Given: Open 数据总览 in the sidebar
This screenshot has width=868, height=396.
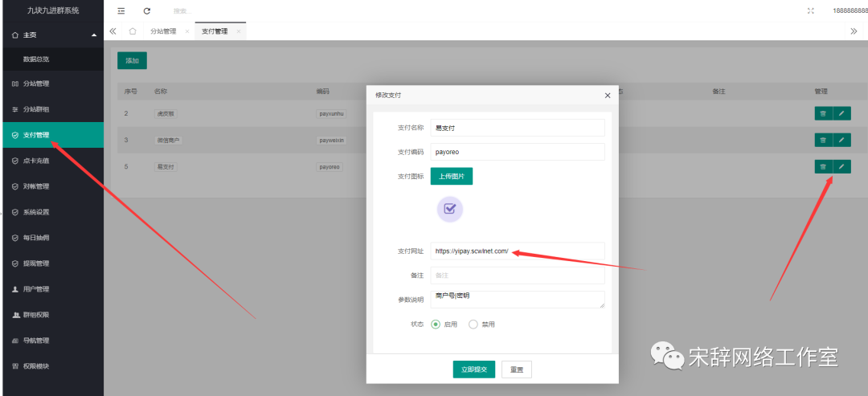Looking at the screenshot, I should [52, 59].
